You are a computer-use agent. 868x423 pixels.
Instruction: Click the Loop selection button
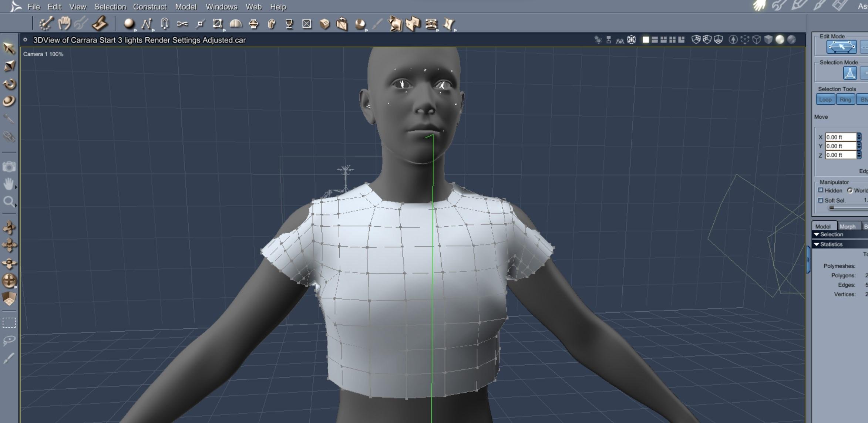825,99
